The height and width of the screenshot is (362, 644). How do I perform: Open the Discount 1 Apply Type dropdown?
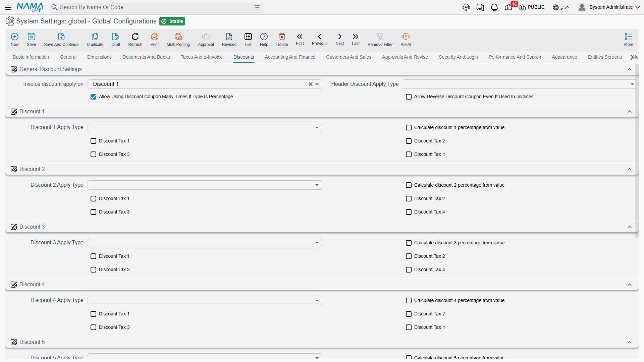(205, 127)
